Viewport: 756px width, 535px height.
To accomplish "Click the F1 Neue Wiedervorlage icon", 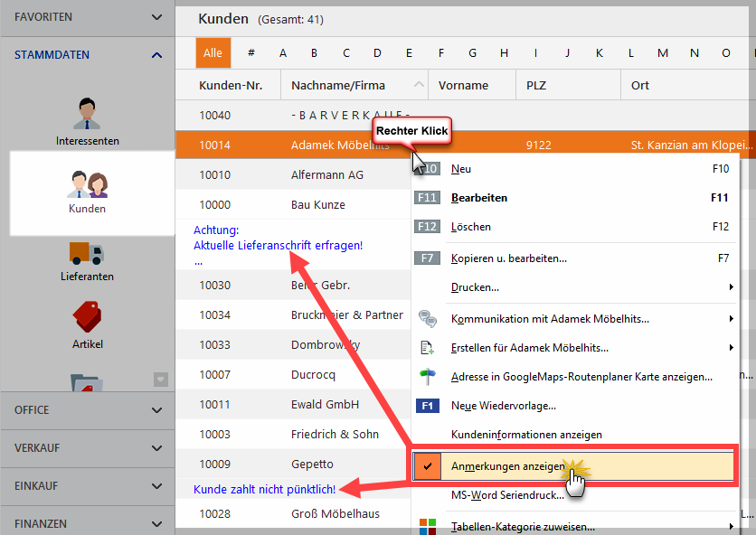I will 427,406.
